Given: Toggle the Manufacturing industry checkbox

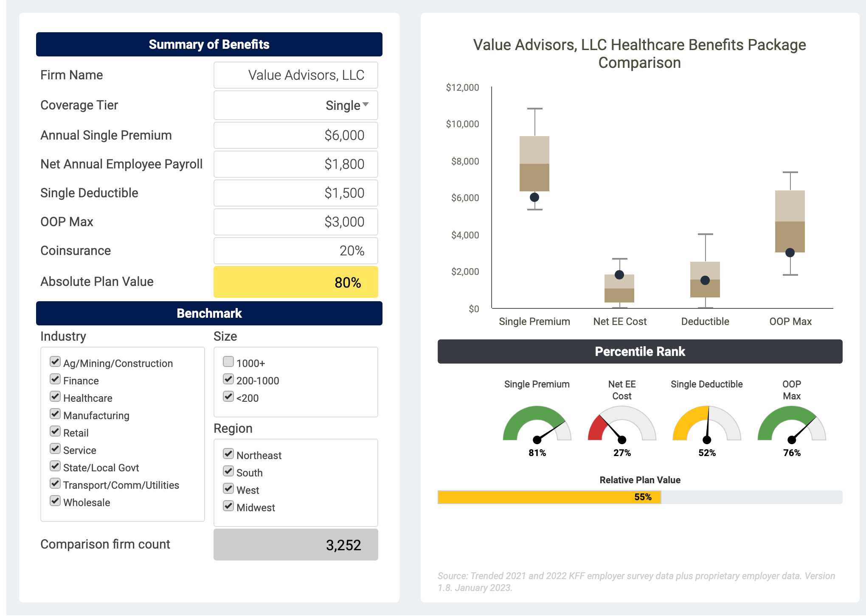Looking at the screenshot, I should 55,414.
